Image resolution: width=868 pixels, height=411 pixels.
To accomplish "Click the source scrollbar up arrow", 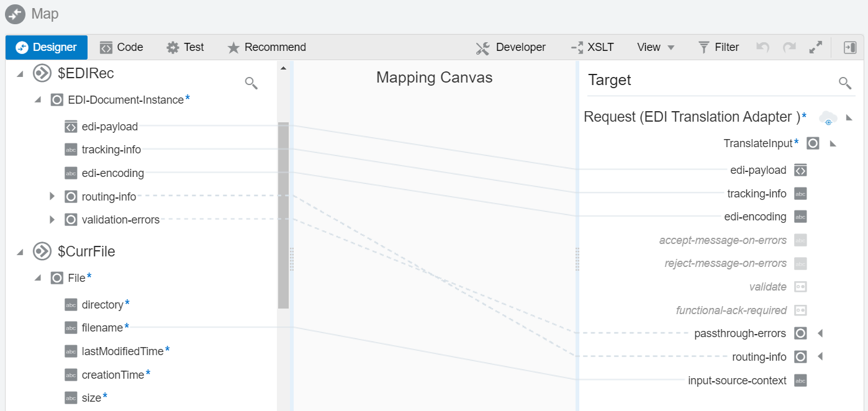I will tap(284, 68).
